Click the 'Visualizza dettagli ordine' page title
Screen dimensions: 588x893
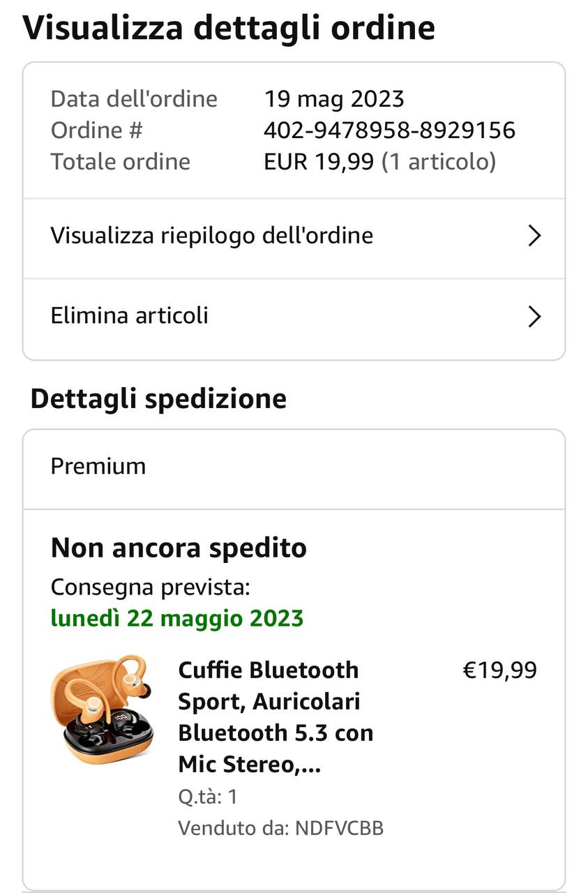point(229,28)
